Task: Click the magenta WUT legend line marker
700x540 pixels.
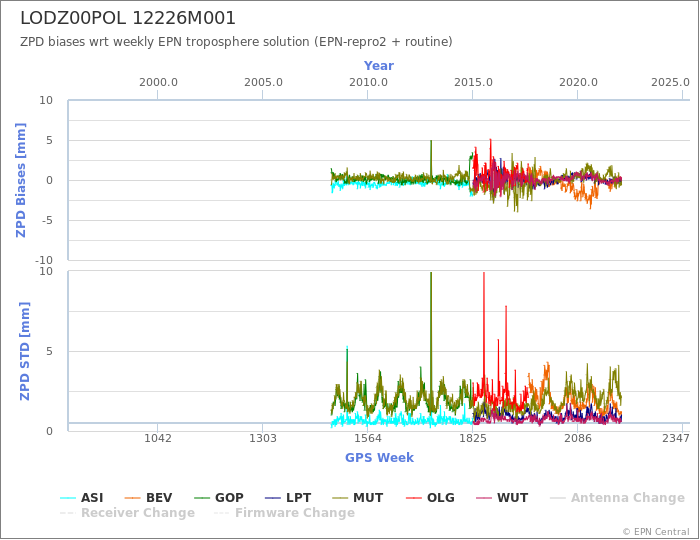Action: [484, 498]
